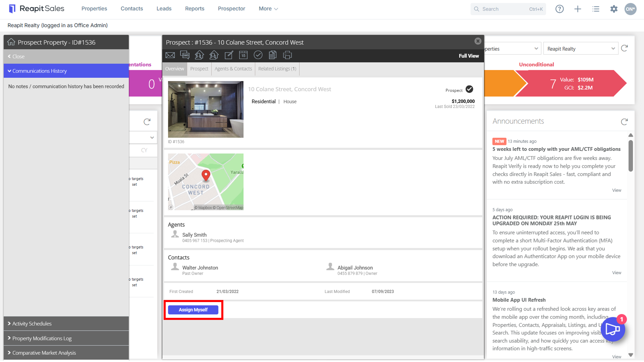The width and height of the screenshot is (644, 362).
Task: Click Abigail Johnson's contact avatar icon
Action: click(330, 267)
